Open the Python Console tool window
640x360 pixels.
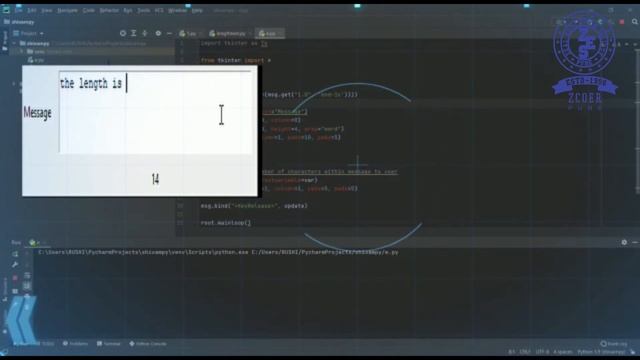point(148,344)
